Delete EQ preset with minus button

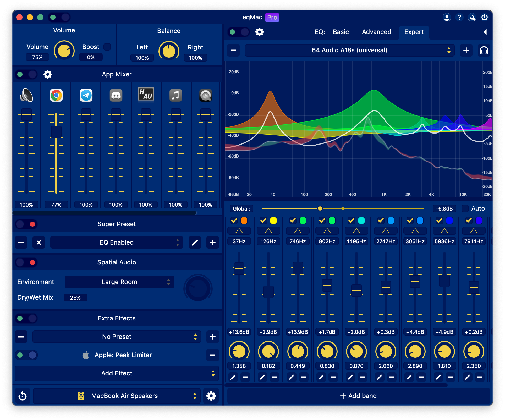(233, 50)
